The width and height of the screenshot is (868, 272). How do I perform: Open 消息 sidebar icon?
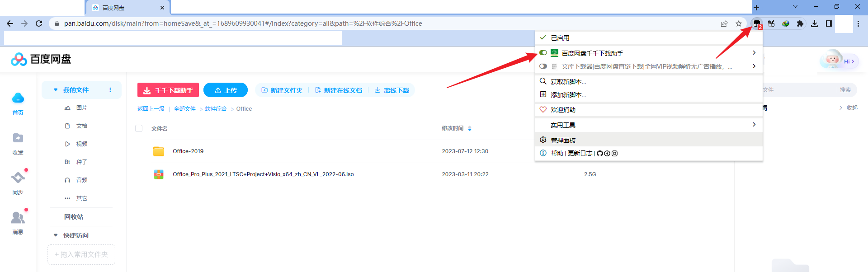coord(18,217)
